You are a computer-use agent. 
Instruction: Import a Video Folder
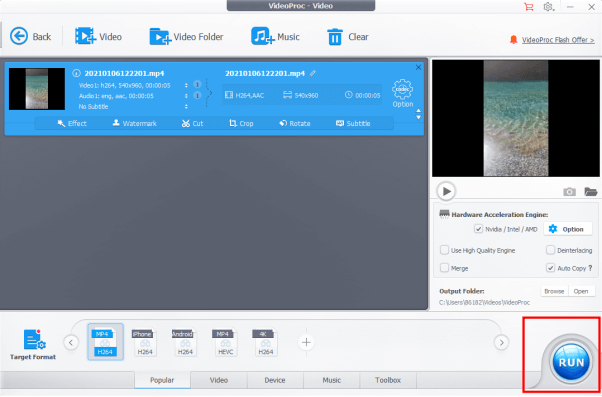tap(186, 36)
